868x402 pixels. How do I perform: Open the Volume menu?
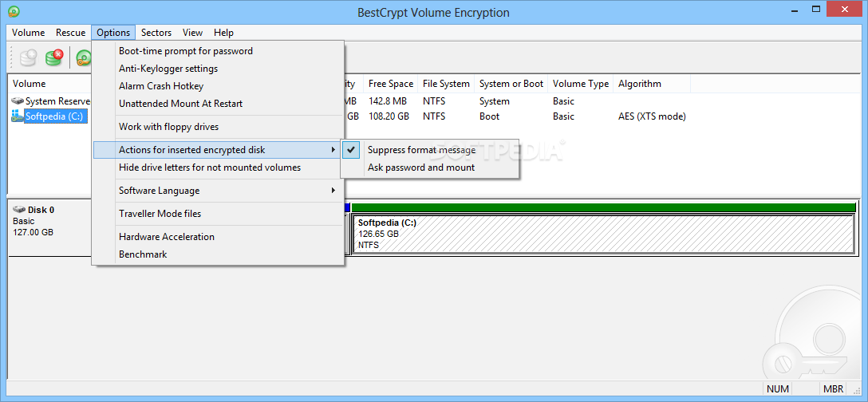coord(28,33)
